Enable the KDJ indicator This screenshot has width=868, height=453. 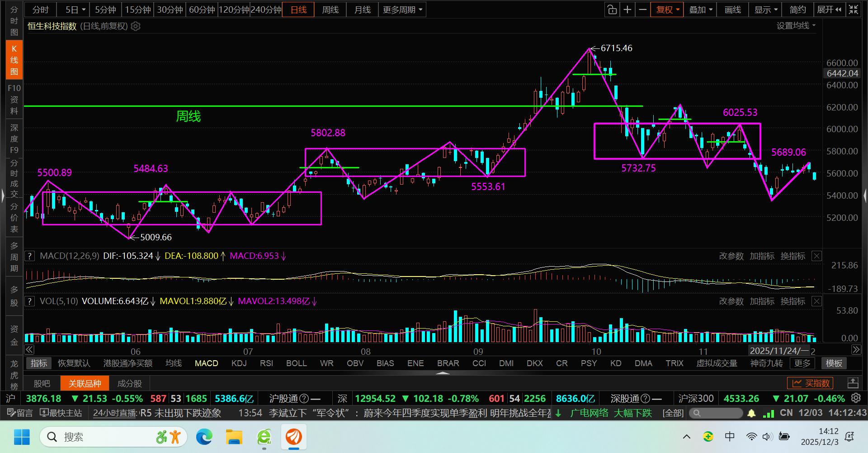click(x=239, y=363)
